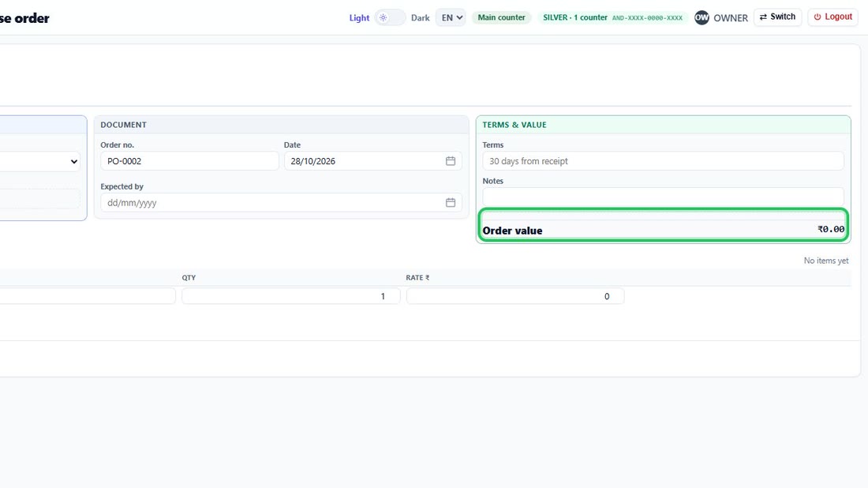Viewport: 868px width, 488px height.
Task: Open the calendar picker for Expected by
Action: point(451,203)
